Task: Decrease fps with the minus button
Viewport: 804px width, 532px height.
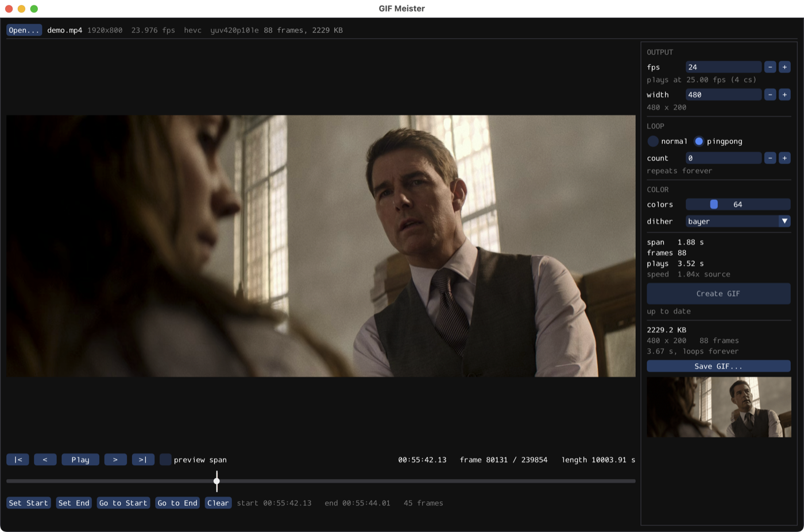Action: (x=770, y=67)
